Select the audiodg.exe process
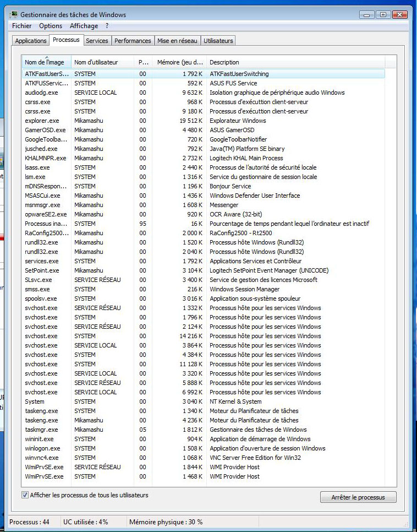The width and height of the screenshot is (417, 532). coord(204,93)
